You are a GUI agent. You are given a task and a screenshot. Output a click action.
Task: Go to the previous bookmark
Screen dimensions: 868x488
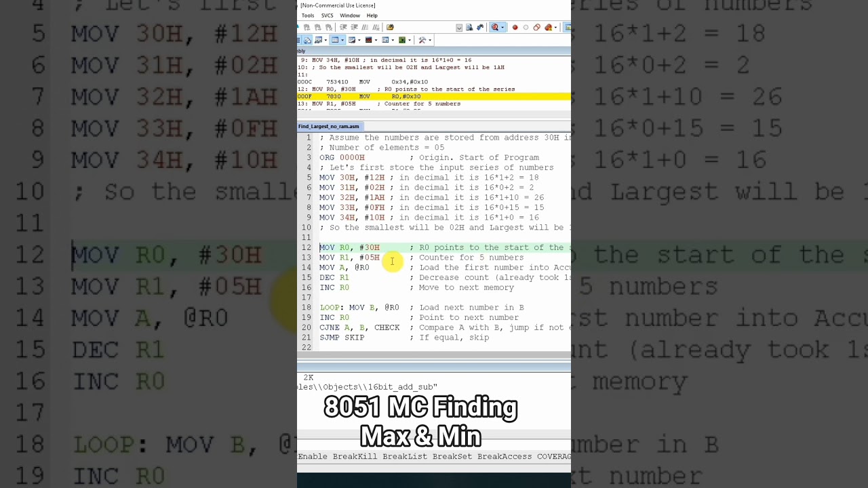[x=307, y=27]
